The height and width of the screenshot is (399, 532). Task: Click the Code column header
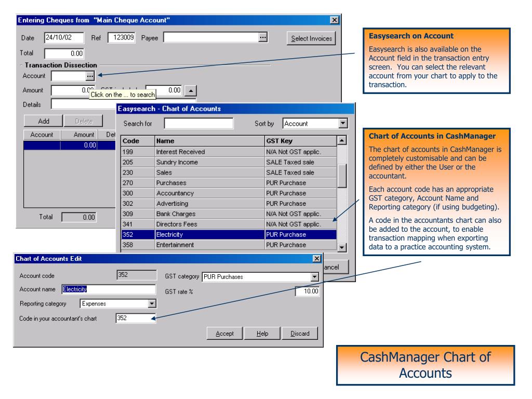[x=138, y=141]
